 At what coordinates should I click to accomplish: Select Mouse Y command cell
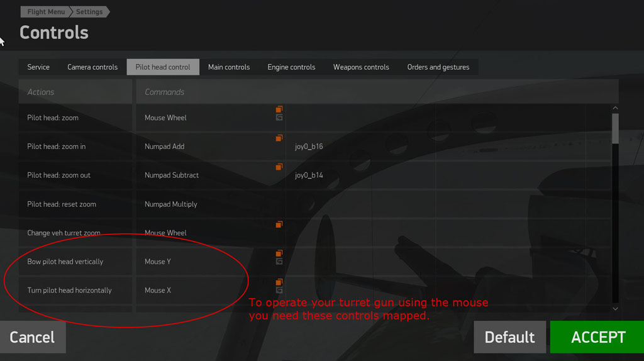(211, 262)
